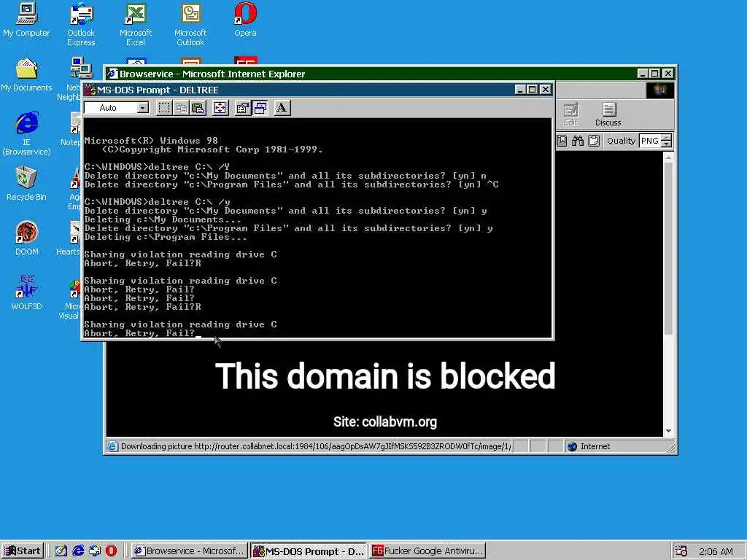Image resolution: width=747 pixels, height=560 pixels.
Task: Switch to MS-DOS Prompt taskbar button
Action: coord(309,551)
